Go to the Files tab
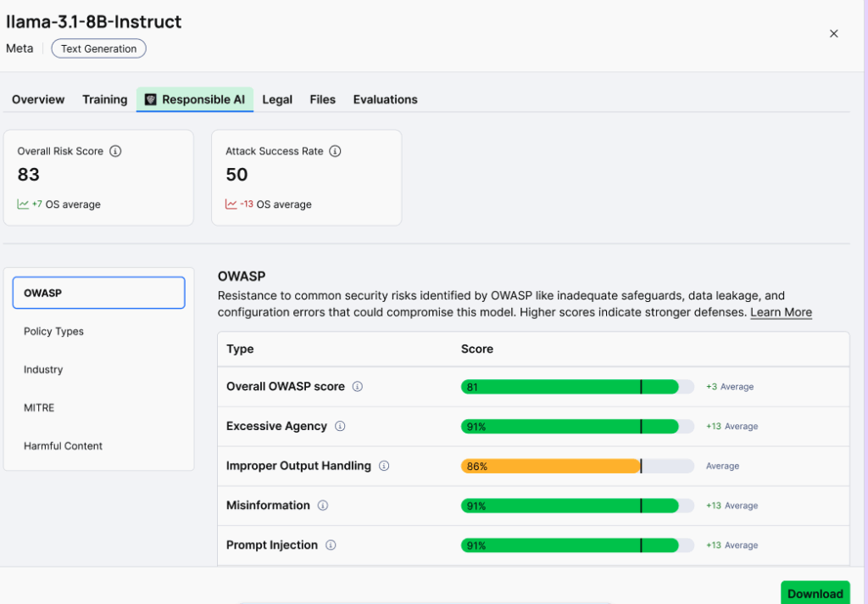Screen dimensions: 868x604 pos(322,99)
